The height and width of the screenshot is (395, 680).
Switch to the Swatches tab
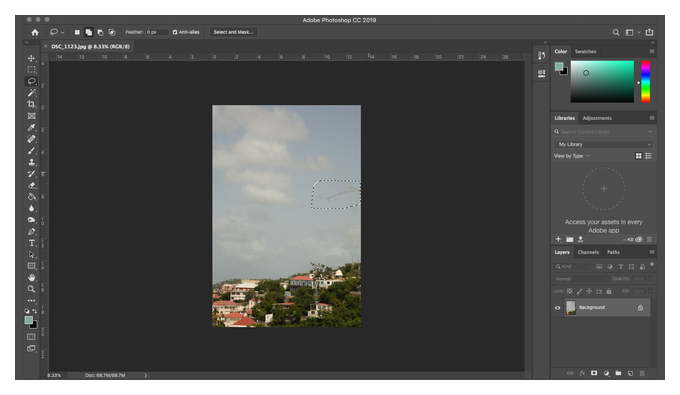[x=585, y=51]
